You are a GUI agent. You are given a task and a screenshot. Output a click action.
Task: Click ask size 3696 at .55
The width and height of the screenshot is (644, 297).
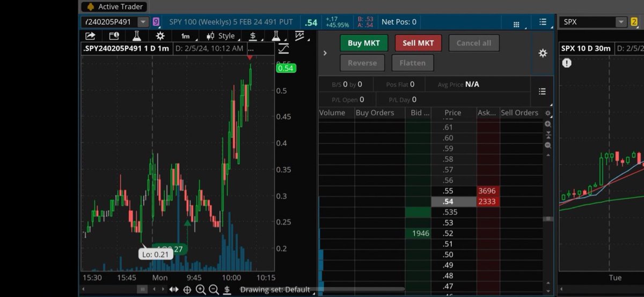487,191
